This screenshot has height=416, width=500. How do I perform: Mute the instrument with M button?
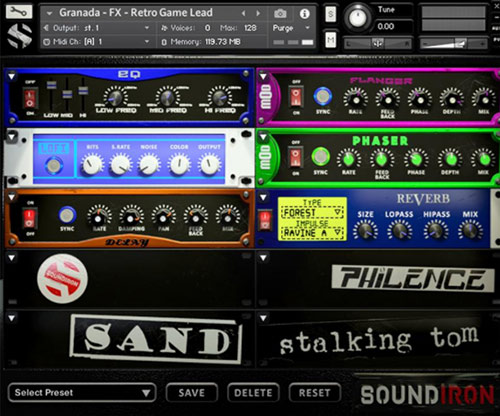coord(331,40)
